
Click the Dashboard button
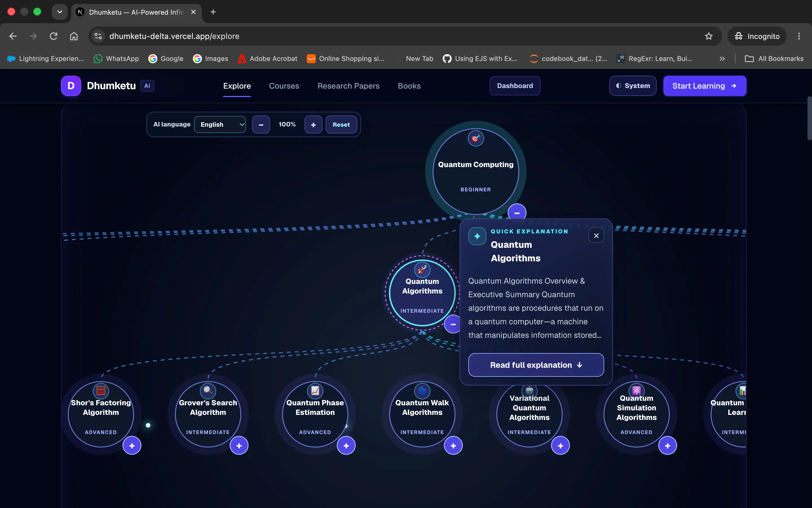pyautogui.click(x=515, y=86)
